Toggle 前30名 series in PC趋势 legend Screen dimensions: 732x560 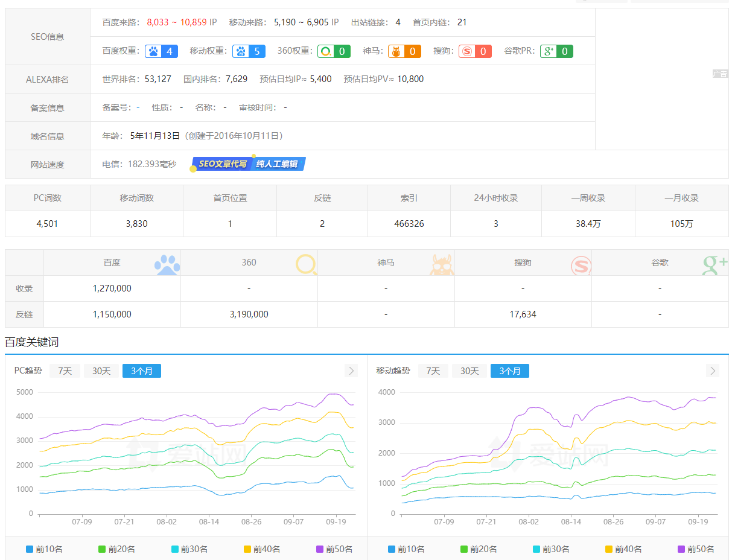coord(189,549)
